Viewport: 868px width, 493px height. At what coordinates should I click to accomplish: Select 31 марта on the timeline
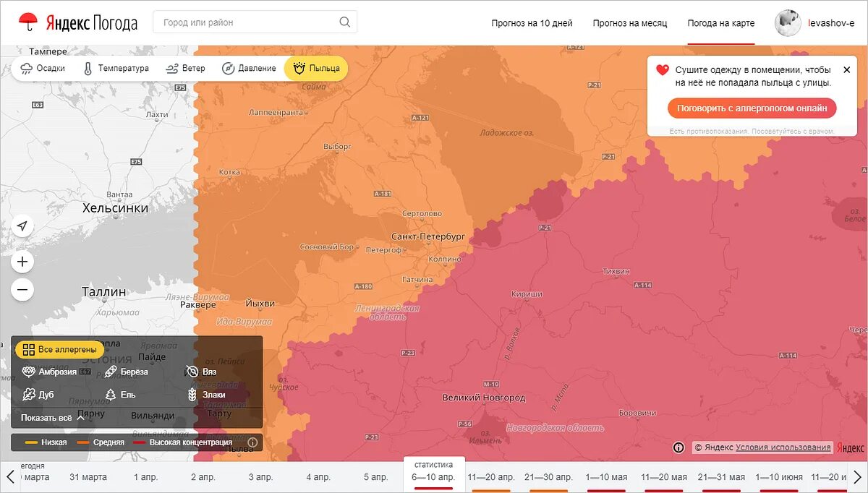(88, 477)
